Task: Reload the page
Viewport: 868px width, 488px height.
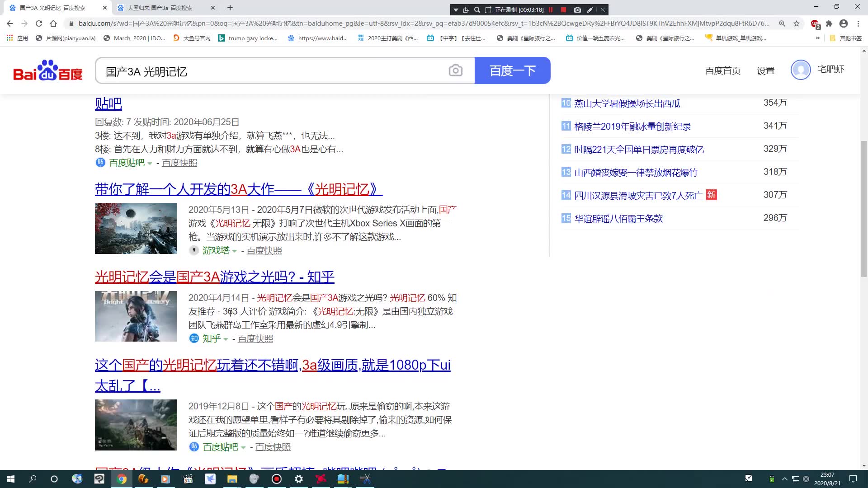Action: [x=39, y=23]
